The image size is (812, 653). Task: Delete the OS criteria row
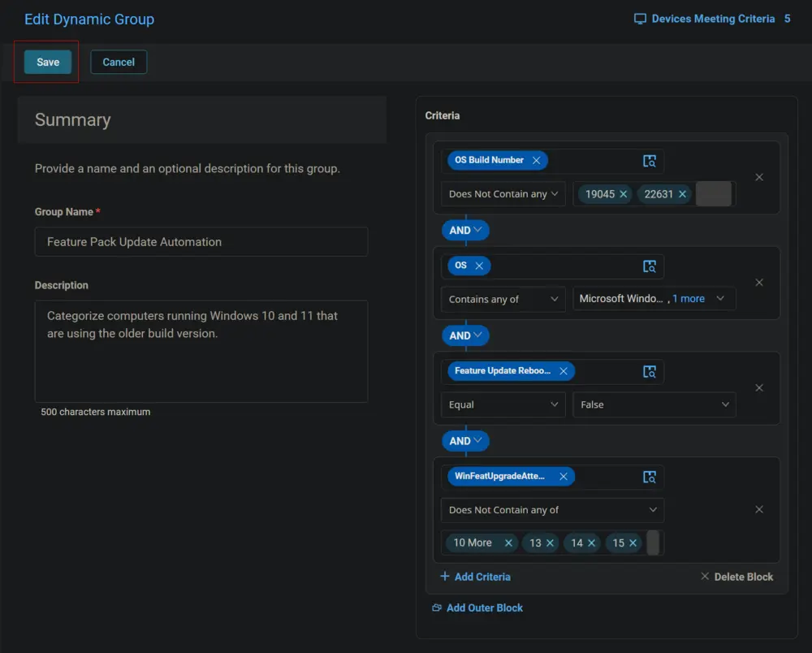759,282
